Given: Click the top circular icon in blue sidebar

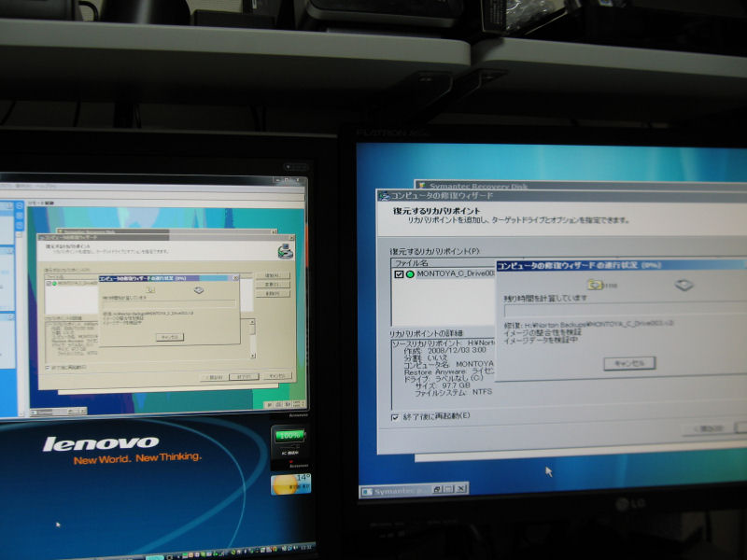Looking at the screenshot, I should [x=20, y=205].
